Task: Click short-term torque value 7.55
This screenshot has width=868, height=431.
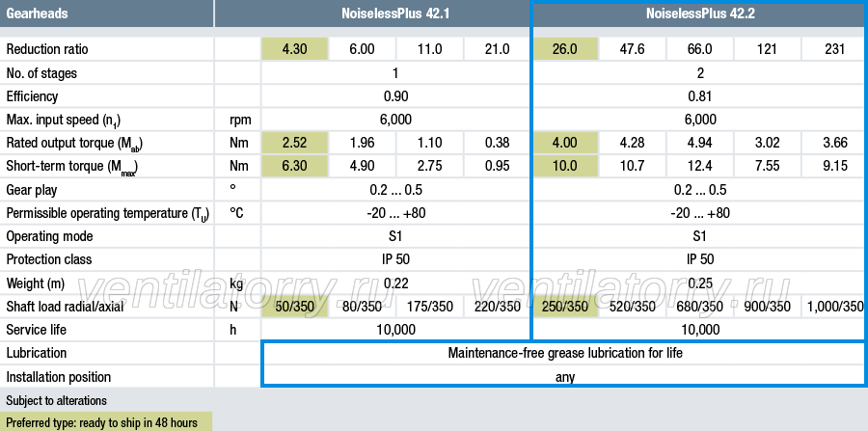Action: click(768, 166)
